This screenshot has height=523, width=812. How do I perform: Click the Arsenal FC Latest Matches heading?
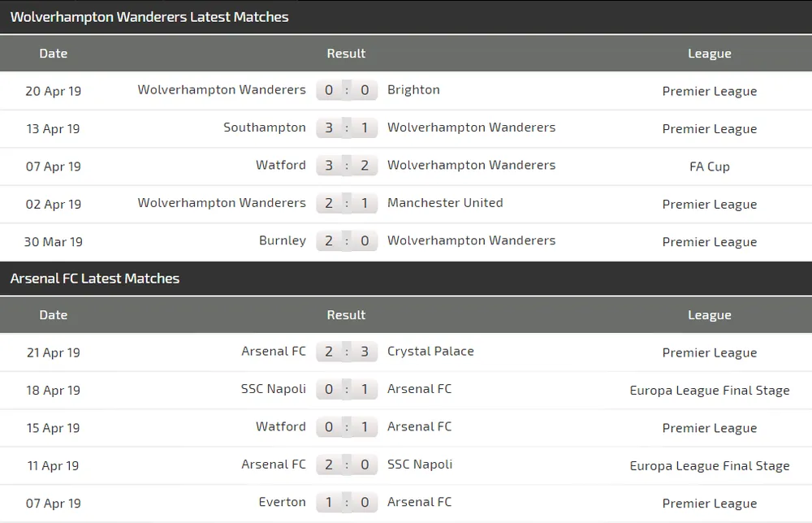95,279
